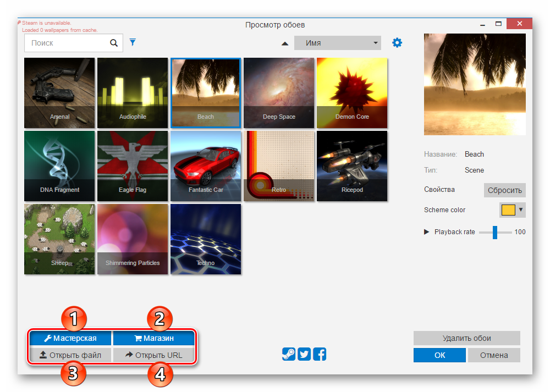The image size is (550, 392).
Task: Select the Beach wallpaper thumbnail
Action: coord(206,93)
